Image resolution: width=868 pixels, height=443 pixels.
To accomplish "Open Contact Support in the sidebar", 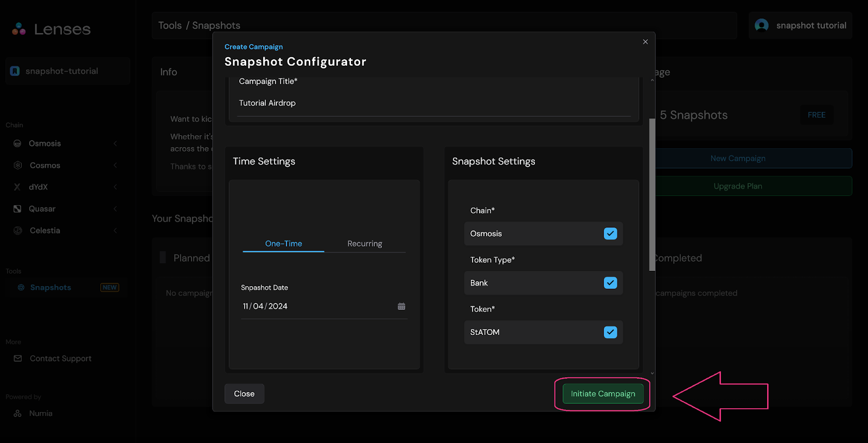I will click(60, 358).
